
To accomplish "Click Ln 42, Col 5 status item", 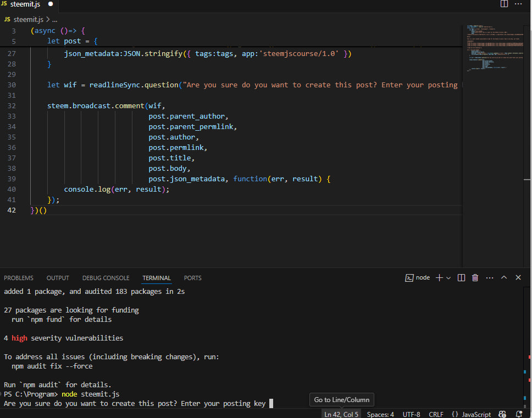I will point(341,414).
